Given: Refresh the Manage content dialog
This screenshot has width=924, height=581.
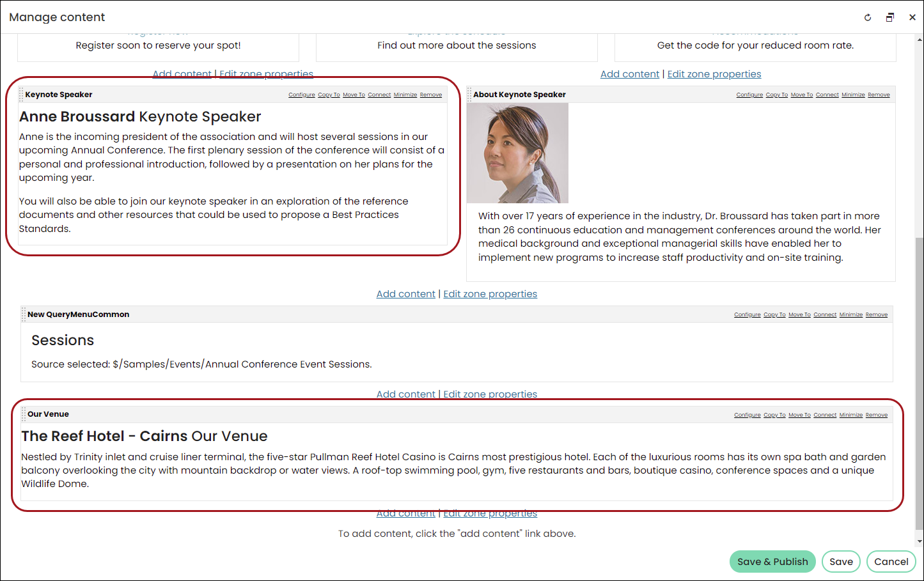Looking at the screenshot, I should click(x=868, y=17).
